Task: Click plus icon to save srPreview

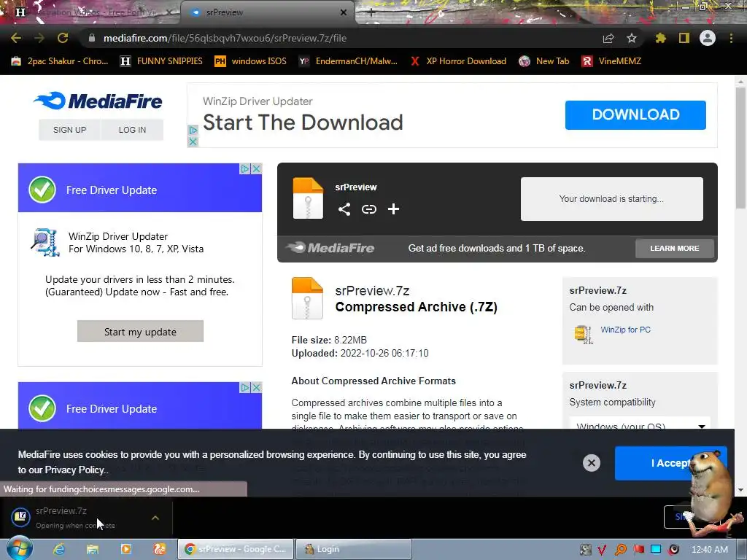Action: click(x=393, y=209)
